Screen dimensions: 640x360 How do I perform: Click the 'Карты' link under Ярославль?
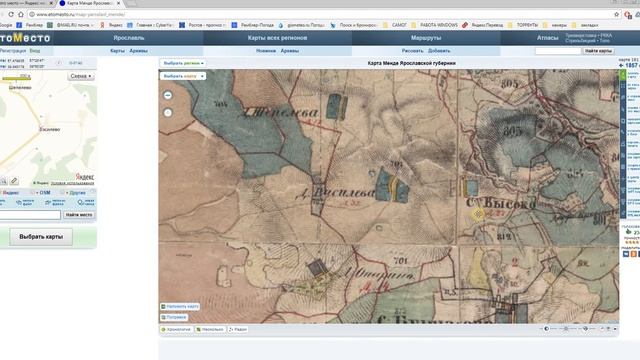coord(118,51)
